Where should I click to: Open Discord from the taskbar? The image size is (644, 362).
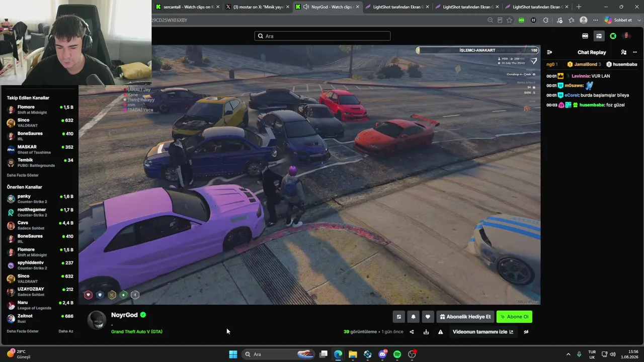coord(382,354)
